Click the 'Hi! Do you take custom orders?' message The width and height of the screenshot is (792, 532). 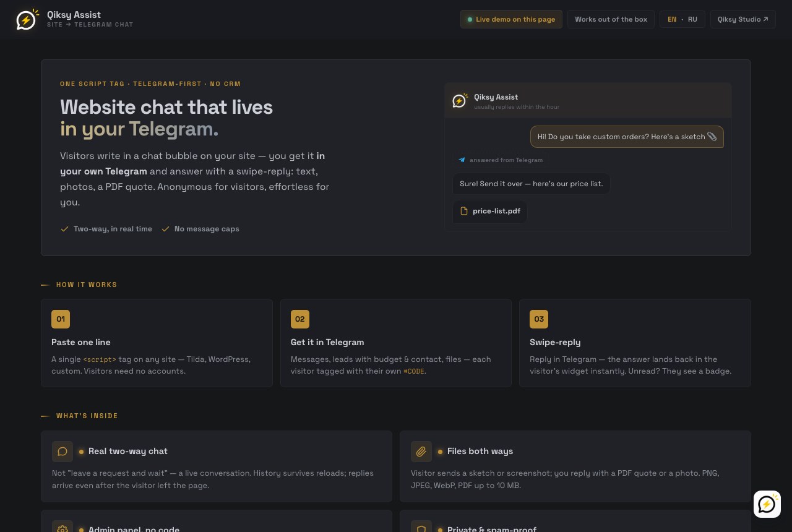click(627, 137)
